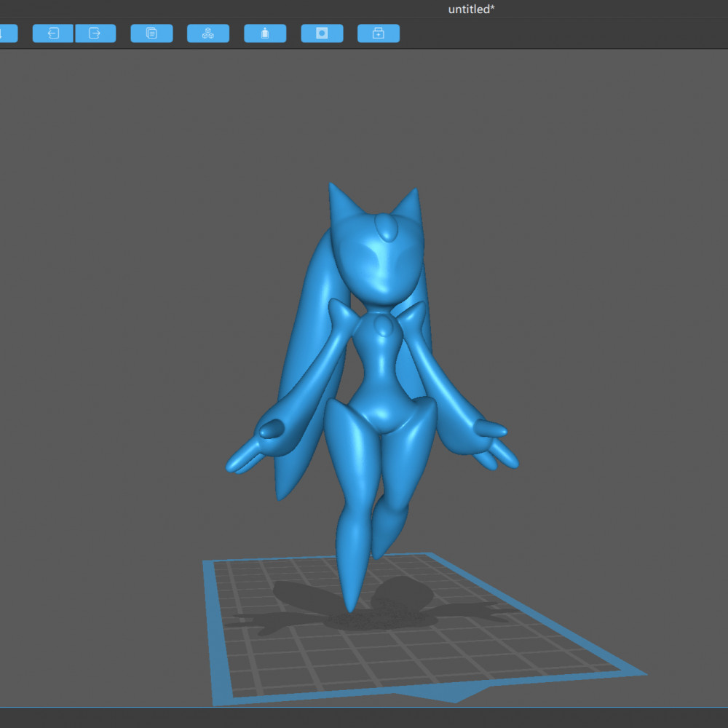The image size is (728, 728).
Task: Open the Hollow model tool
Action: point(265,33)
